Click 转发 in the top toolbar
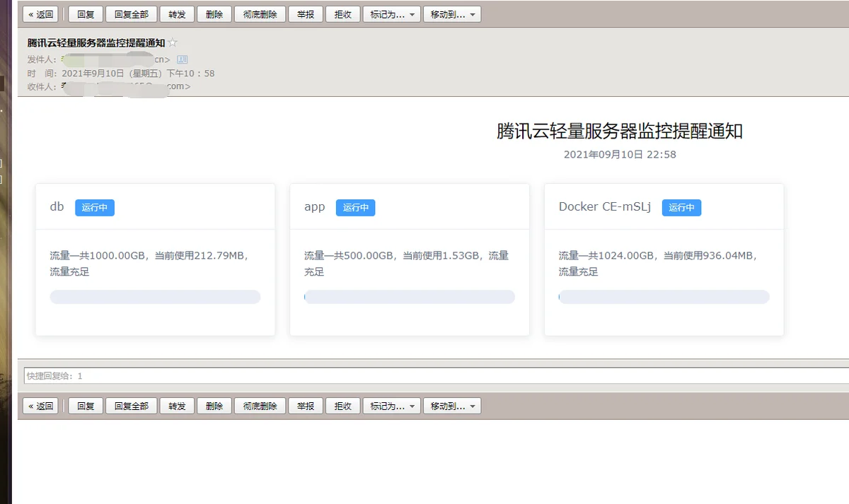The height and width of the screenshot is (504, 849). [177, 14]
